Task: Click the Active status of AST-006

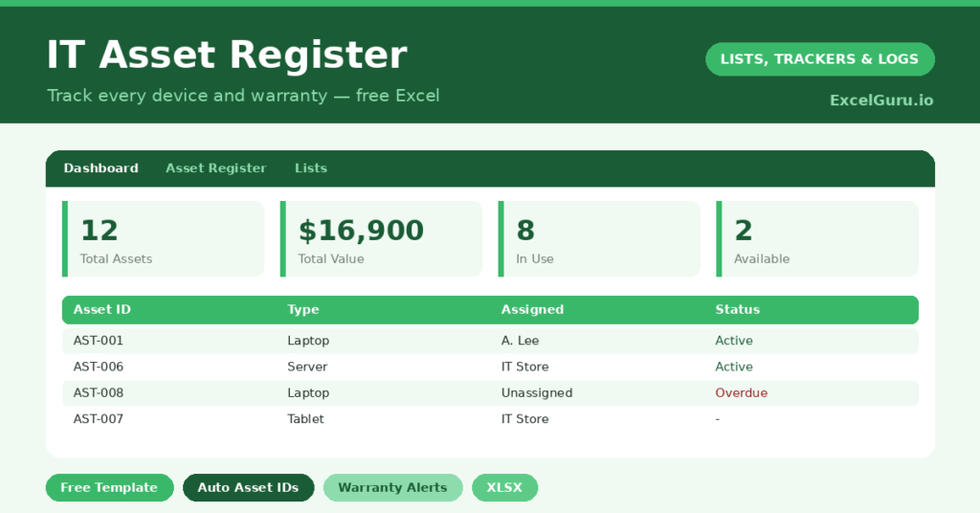Action: point(734,367)
